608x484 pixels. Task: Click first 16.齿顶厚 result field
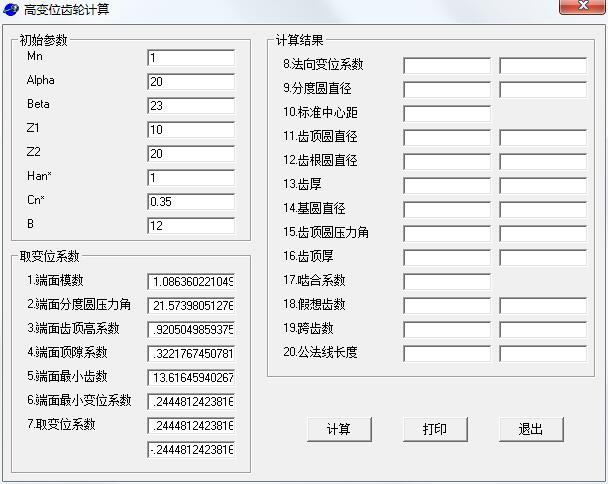[447, 258]
